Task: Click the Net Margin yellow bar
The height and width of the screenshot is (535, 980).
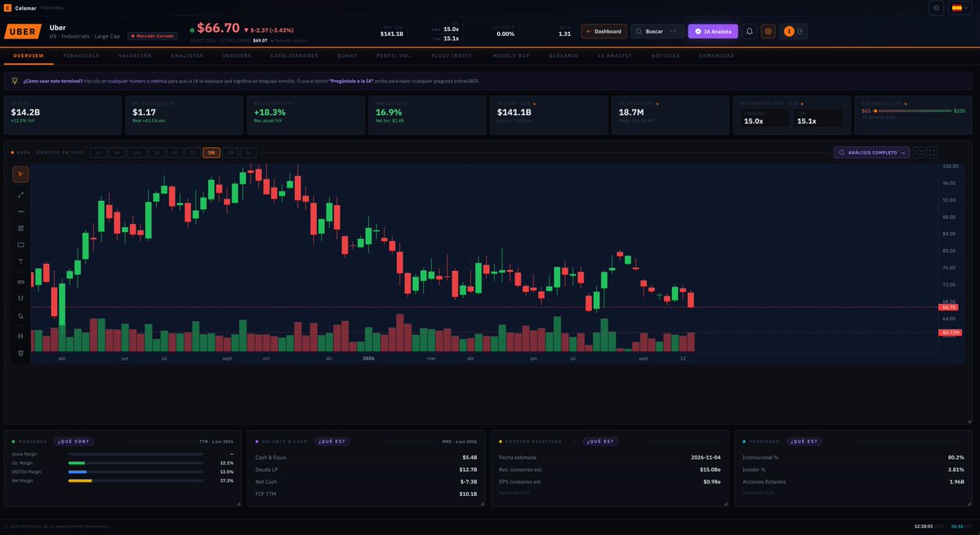Action: coord(79,480)
